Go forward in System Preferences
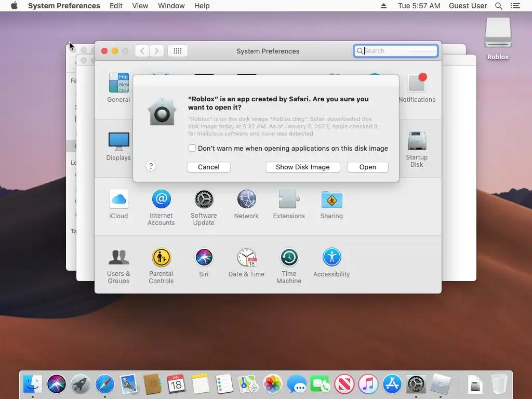 156,51
